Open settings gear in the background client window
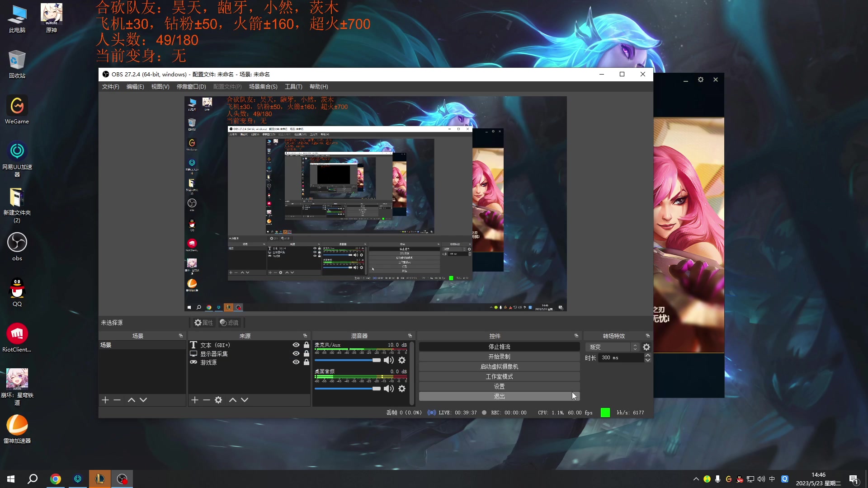 (701, 80)
